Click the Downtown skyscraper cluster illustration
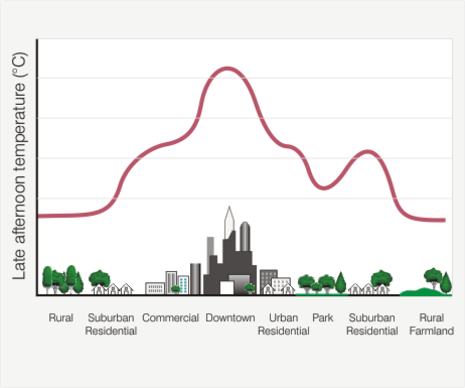The image size is (465, 388). coord(230,251)
